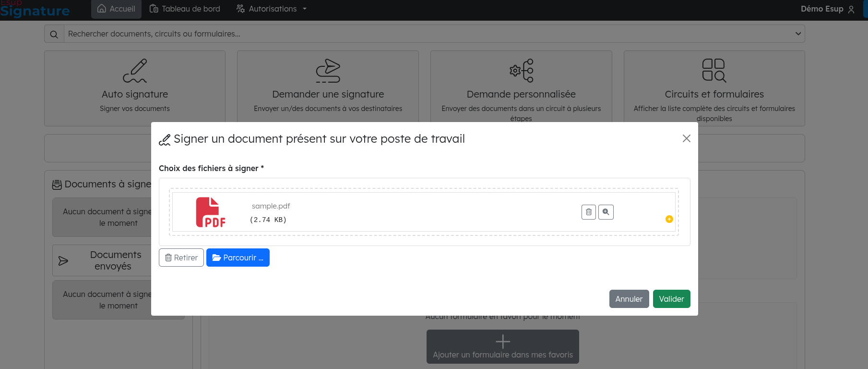Preview sample.pdf with the magnifier icon
Image resolution: width=868 pixels, height=369 pixels.
[606, 212]
